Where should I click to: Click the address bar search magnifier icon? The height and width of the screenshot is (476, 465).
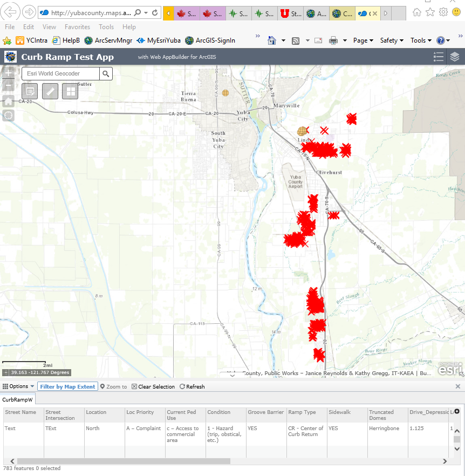[138, 13]
